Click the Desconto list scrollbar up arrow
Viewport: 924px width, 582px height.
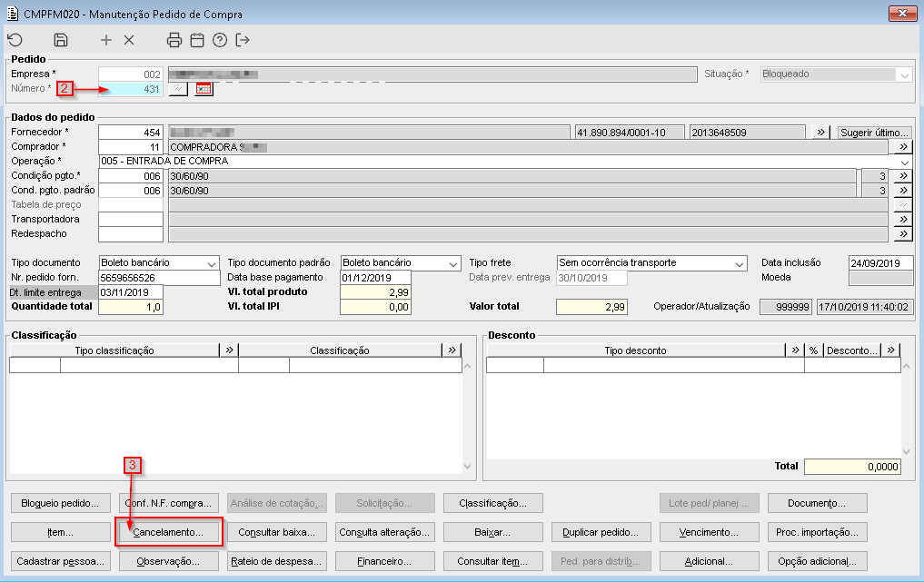point(907,366)
